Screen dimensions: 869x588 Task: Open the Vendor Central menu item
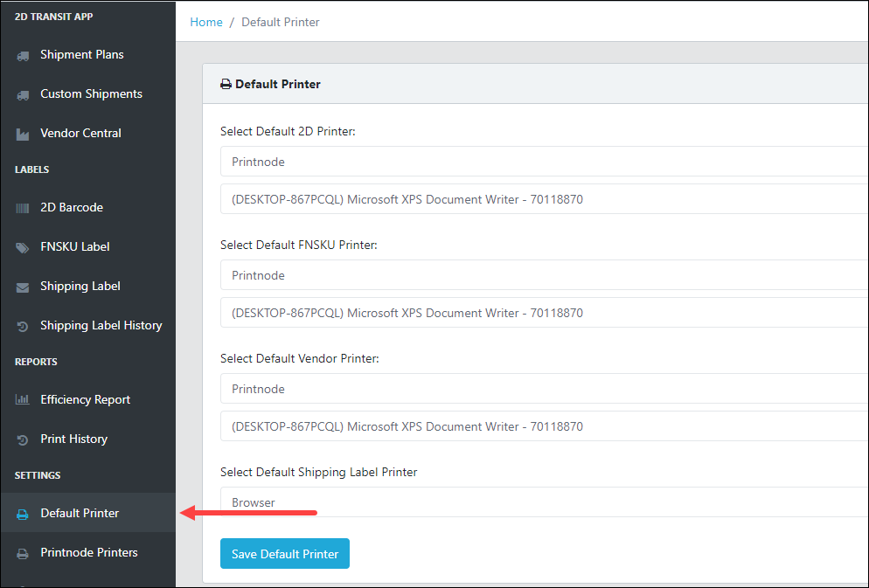click(x=88, y=133)
